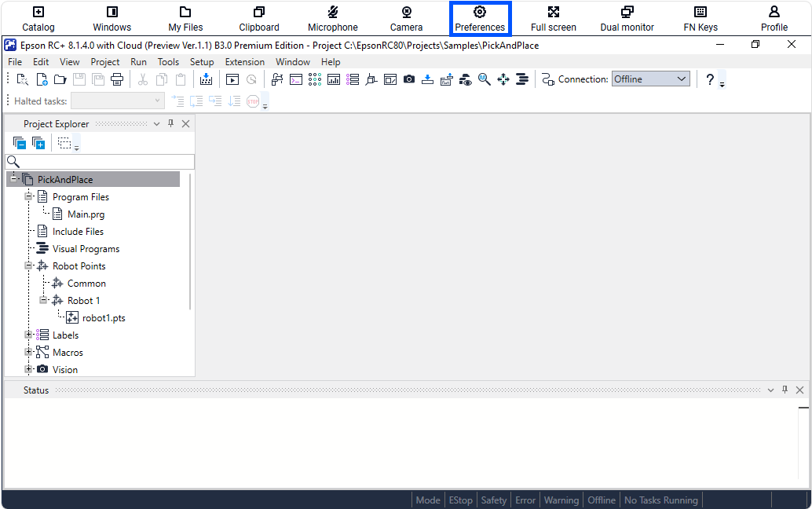Click the dotted selection icon in Project Explorer

64,143
